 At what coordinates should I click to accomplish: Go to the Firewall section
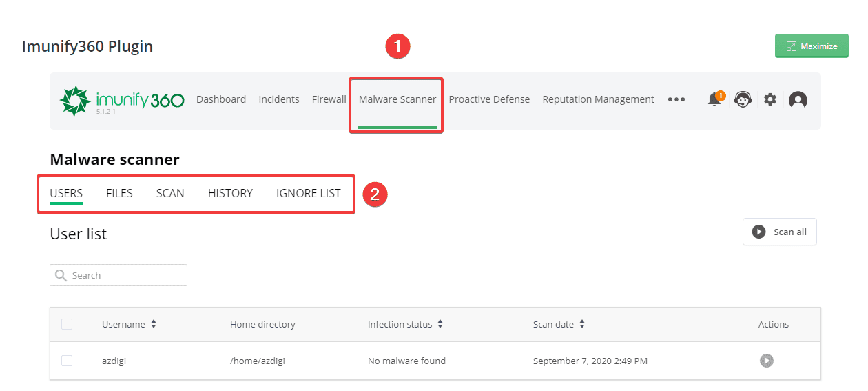tap(329, 99)
